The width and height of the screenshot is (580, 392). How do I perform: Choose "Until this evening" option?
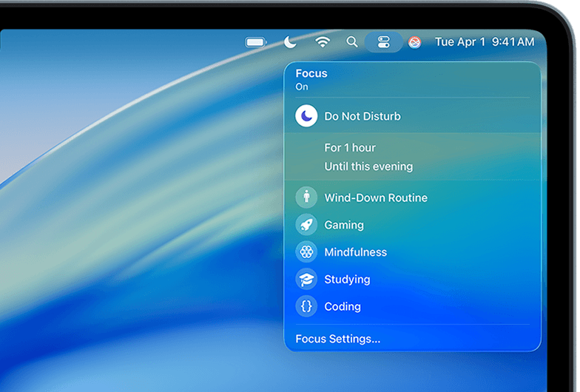pos(368,166)
